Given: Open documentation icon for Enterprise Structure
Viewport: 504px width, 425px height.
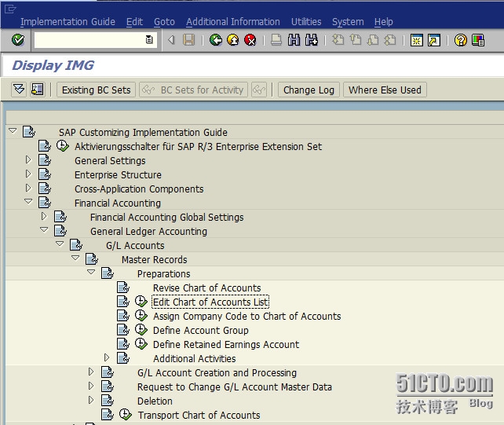Looking at the screenshot, I should coord(45,174).
